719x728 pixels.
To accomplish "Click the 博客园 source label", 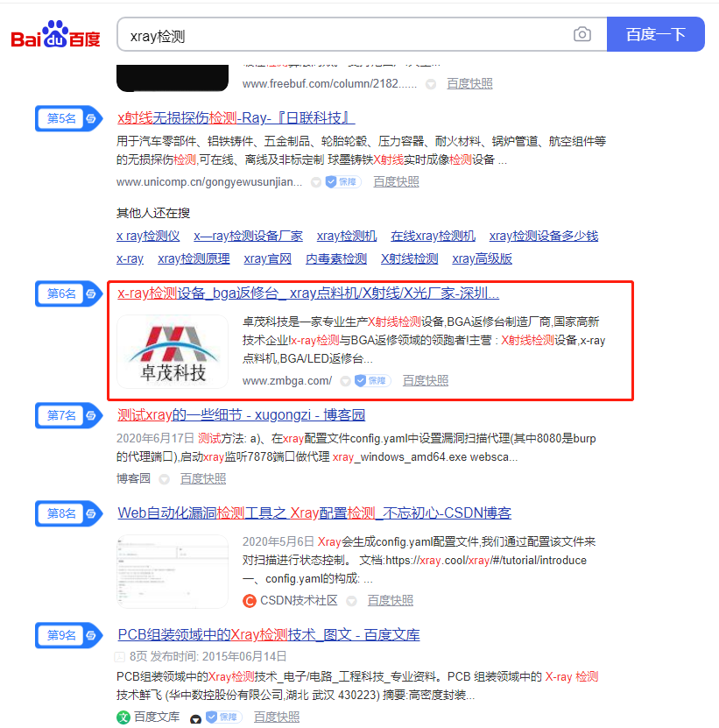I will point(134,478).
